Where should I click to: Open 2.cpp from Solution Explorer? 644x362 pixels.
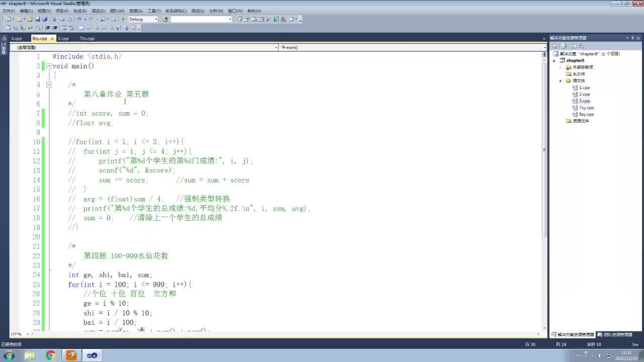(584, 94)
